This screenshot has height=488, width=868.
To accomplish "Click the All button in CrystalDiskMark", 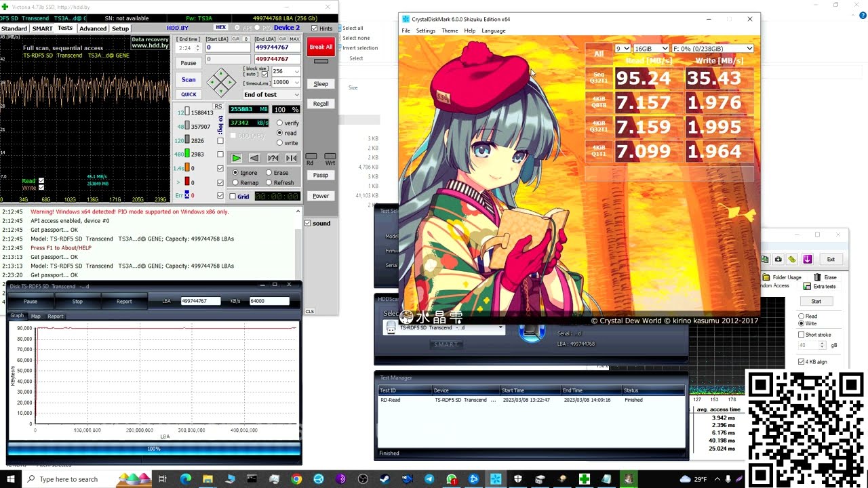I will (x=599, y=54).
